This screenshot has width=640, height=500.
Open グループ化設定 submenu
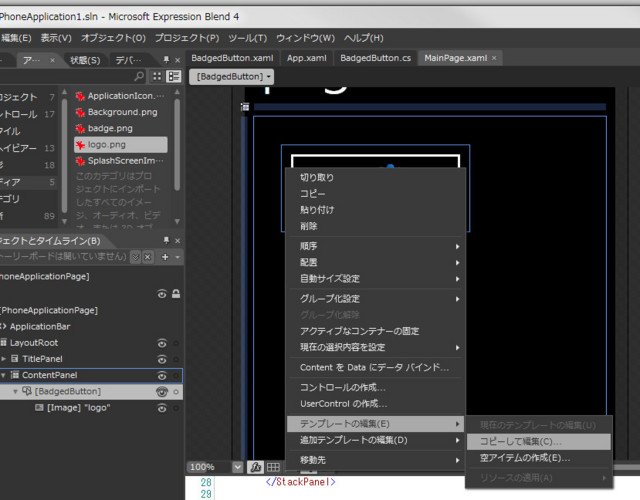point(376,299)
